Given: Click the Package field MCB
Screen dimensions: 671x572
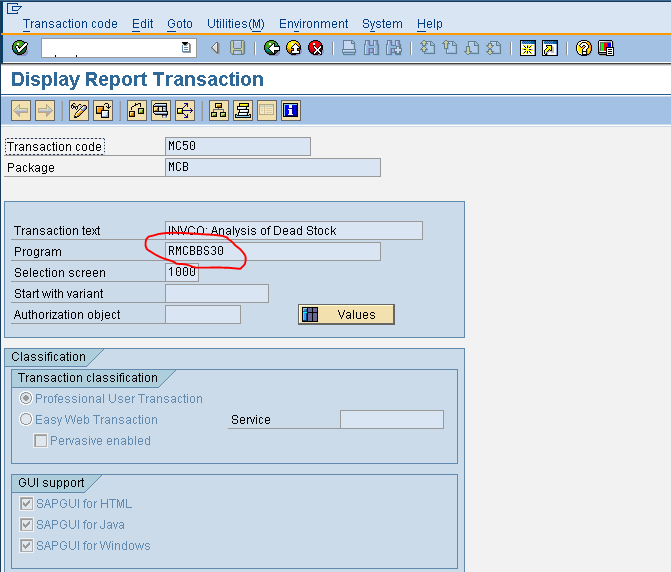Looking at the screenshot, I should pos(273,167).
